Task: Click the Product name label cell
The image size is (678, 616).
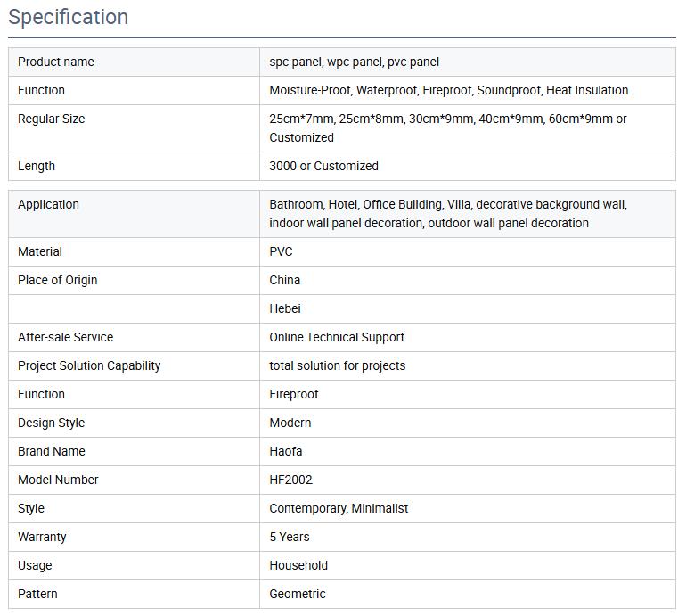Action: pyautogui.click(x=56, y=62)
